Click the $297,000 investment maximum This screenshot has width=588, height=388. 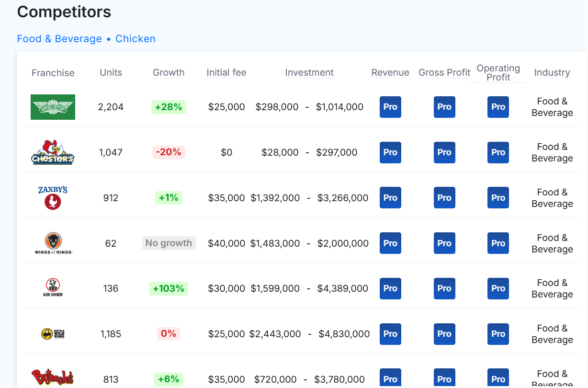(x=337, y=152)
